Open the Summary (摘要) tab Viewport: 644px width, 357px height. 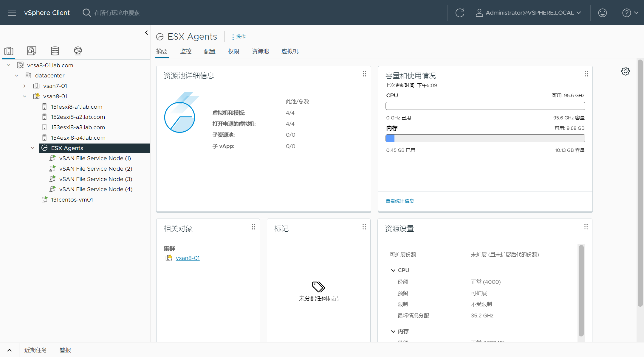(162, 51)
